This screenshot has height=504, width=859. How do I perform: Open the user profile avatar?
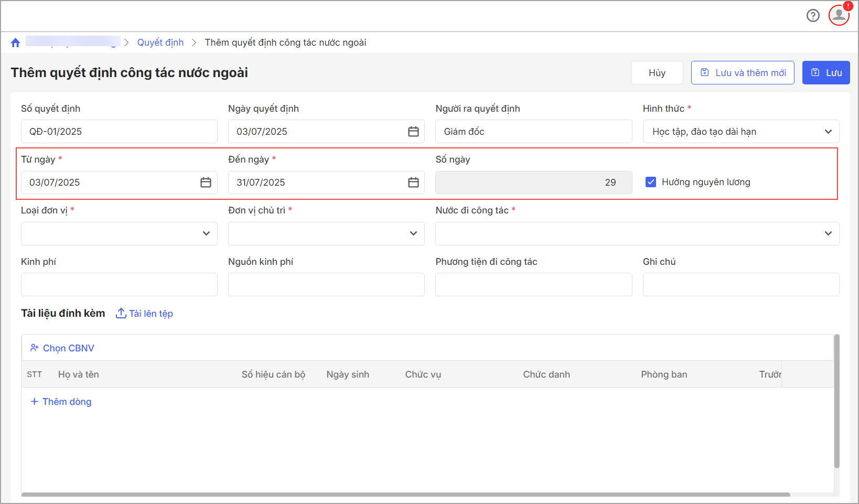839,15
